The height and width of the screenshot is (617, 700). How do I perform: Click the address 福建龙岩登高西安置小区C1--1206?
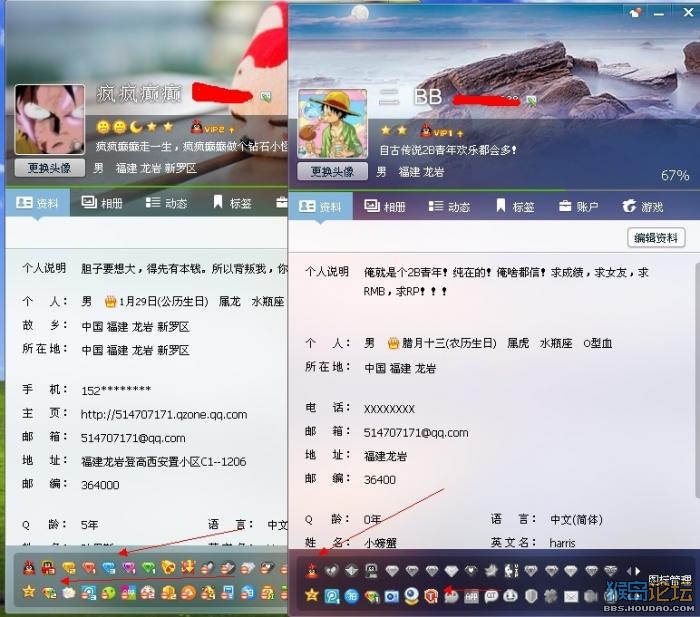(163, 462)
